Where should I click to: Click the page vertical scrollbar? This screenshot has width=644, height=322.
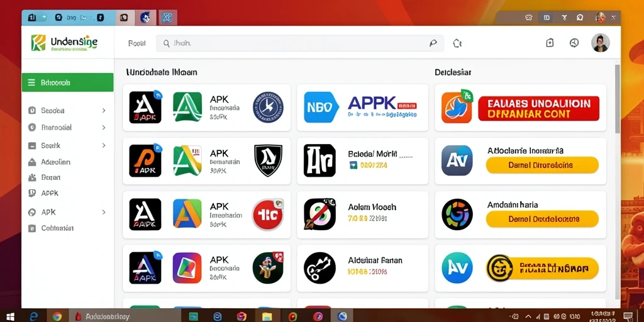click(x=617, y=99)
